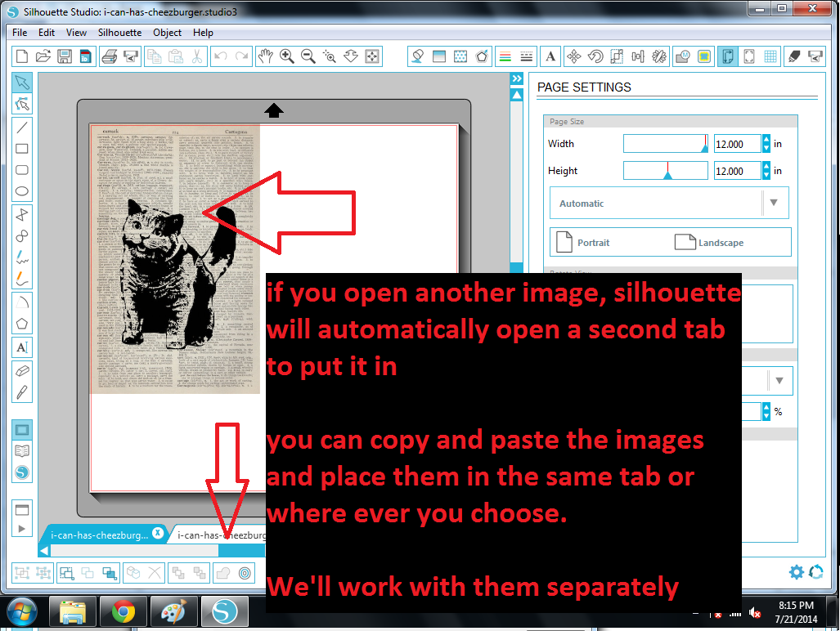Open the View menu
Image resolution: width=840 pixels, height=631 pixels.
[x=76, y=33]
